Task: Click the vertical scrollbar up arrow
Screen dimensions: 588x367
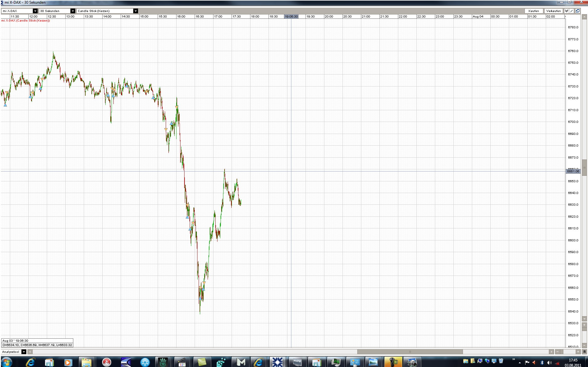Action: click(x=584, y=17)
